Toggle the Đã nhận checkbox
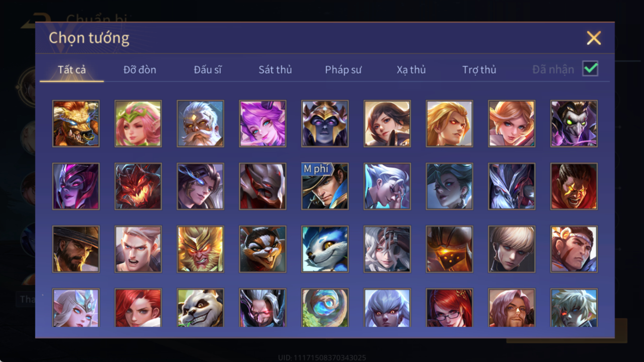644x362 pixels. [x=590, y=69]
